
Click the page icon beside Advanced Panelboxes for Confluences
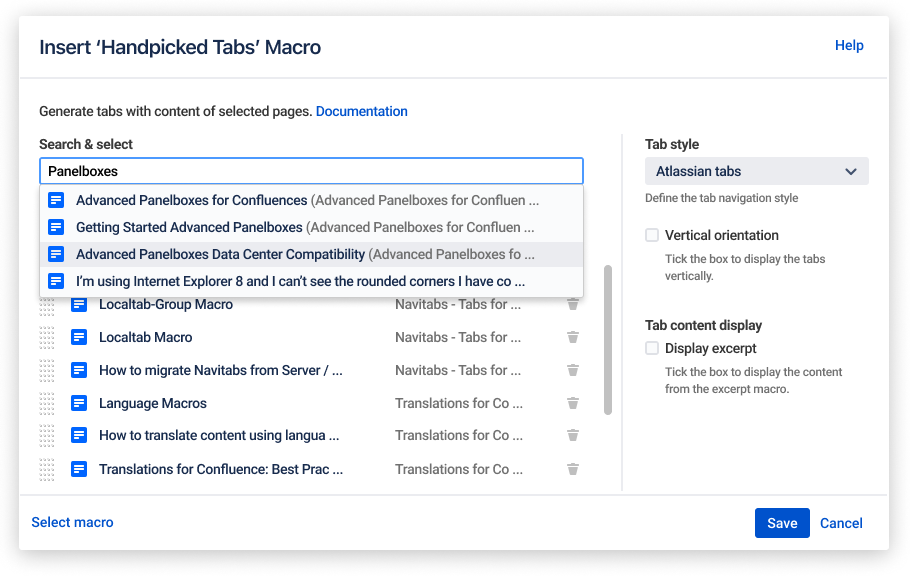pos(56,200)
